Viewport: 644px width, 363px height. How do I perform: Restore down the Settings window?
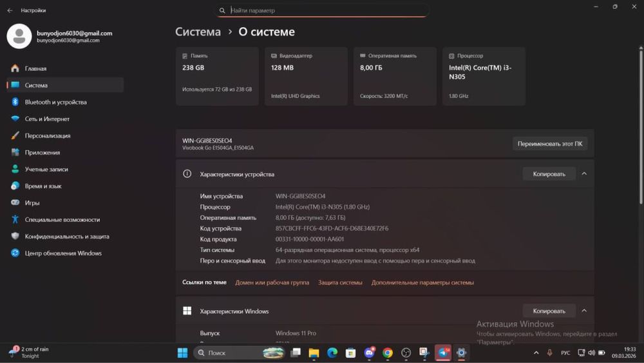[615, 6]
